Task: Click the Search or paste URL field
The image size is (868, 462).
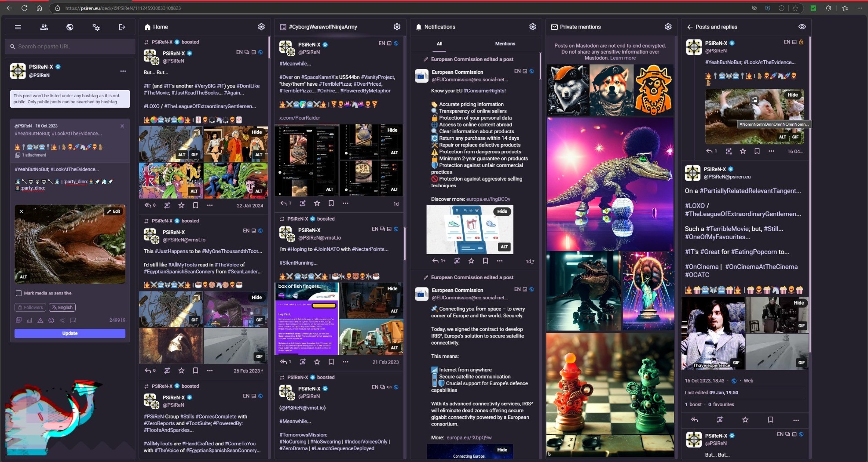Action: pos(70,46)
